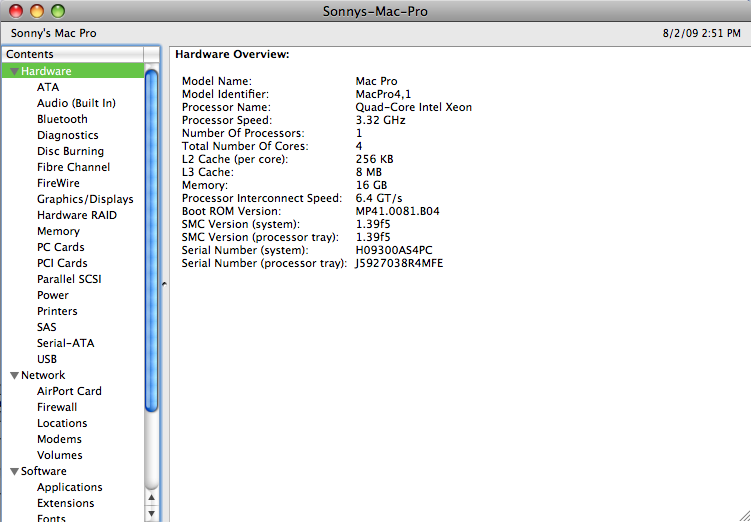
Task: Click the green zoom window button
Action: tap(58, 11)
